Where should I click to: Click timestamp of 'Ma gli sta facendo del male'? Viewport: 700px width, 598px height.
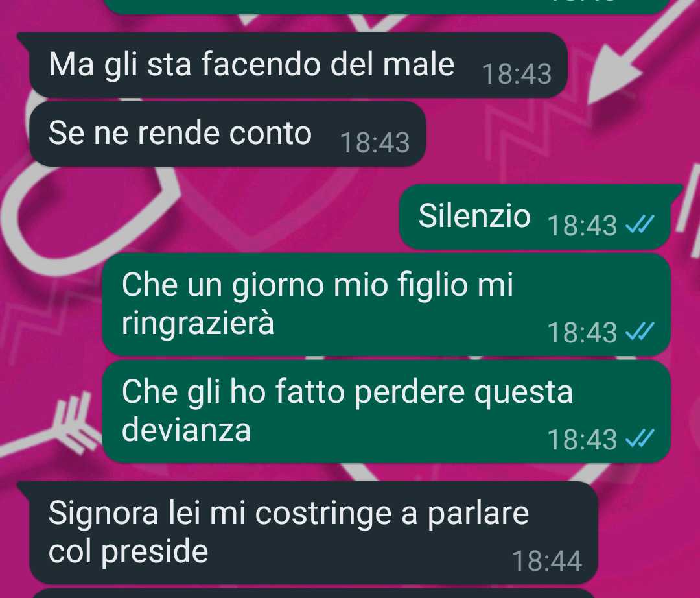click(x=517, y=74)
